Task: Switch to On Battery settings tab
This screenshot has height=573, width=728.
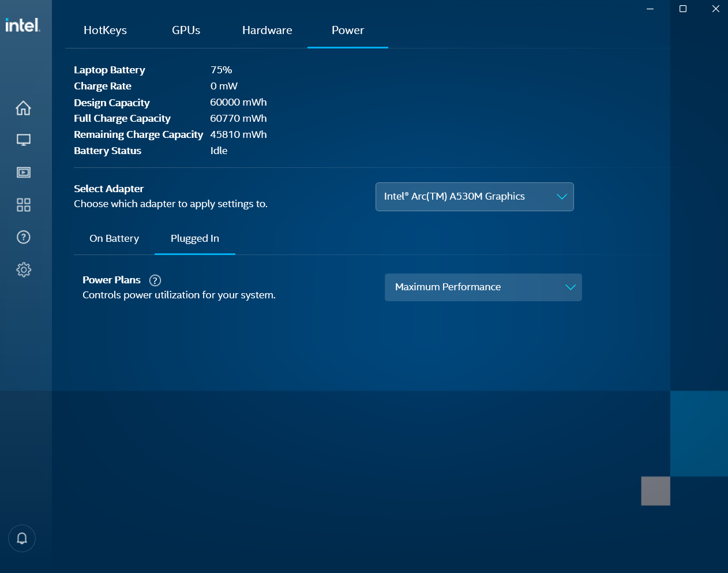Action: [x=114, y=238]
